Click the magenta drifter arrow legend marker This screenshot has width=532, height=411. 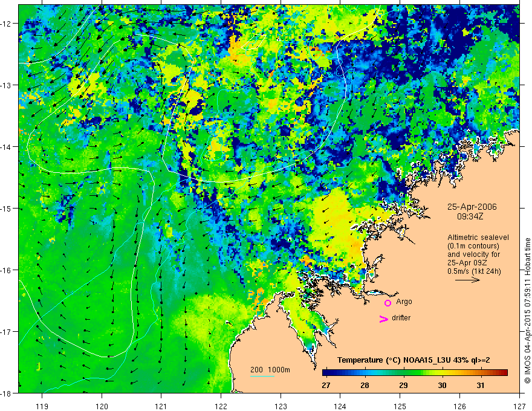[x=384, y=319]
